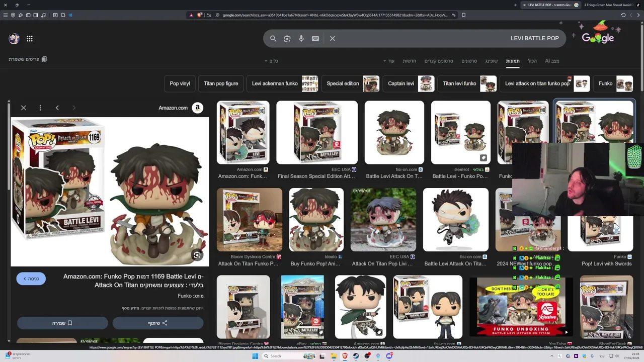Select the תמונות images tab
Screen dimensions: 644x362
513,61
